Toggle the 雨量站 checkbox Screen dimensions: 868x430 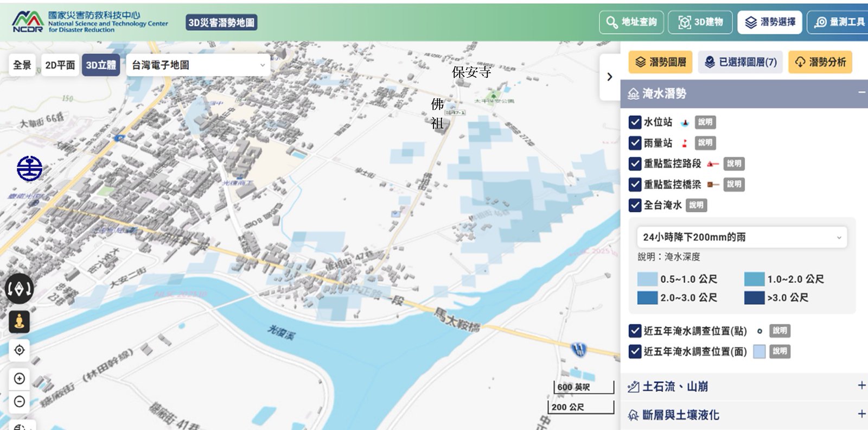(x=635, y=143)
